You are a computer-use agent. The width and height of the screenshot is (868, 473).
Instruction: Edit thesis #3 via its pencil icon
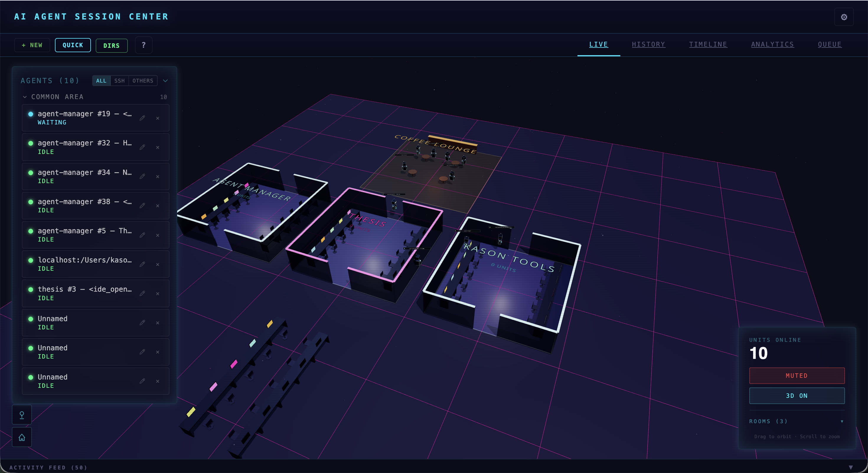[143, 294]
